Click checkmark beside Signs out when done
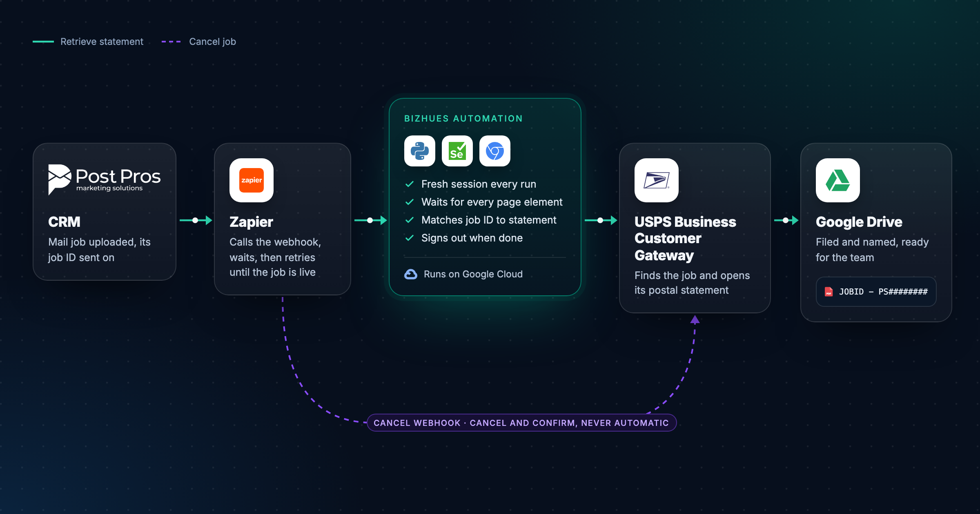The height and width of the screenshot is (514, 980). 410,238
